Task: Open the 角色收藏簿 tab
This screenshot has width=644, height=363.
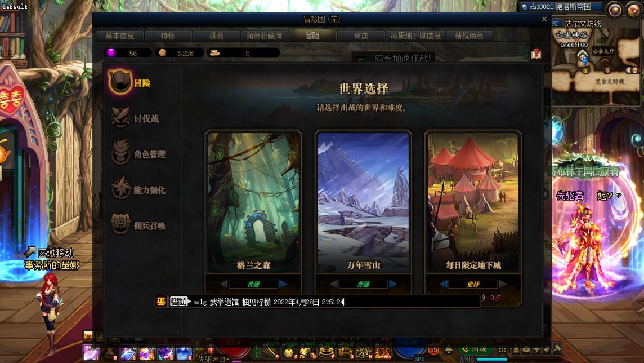Action: click(264, 36)
